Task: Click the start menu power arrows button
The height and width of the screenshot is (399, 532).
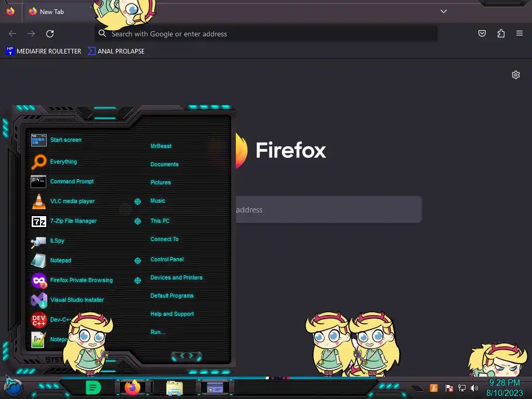Action: click(x=187, y=356)
